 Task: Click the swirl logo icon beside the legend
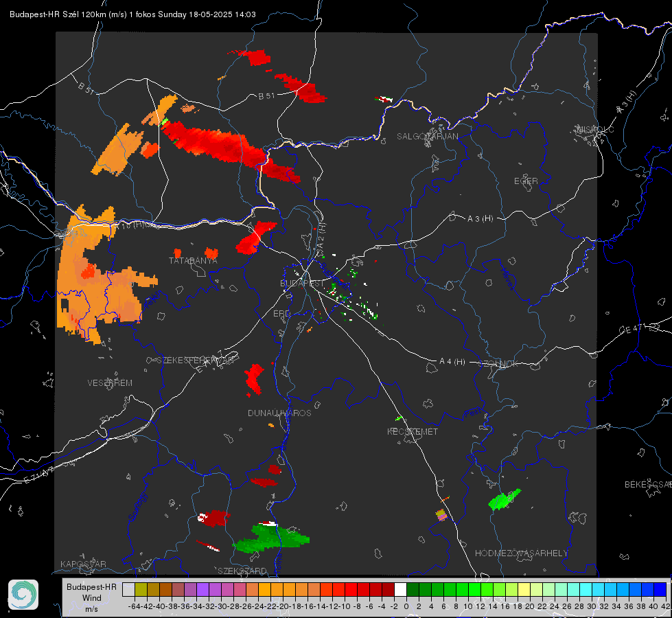23,595
